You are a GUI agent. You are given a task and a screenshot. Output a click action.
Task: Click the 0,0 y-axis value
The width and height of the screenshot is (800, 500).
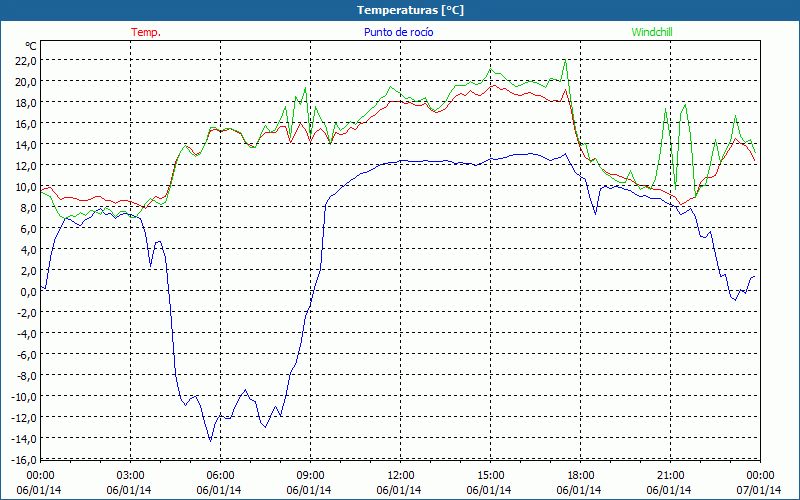click(x=30, y=291)
